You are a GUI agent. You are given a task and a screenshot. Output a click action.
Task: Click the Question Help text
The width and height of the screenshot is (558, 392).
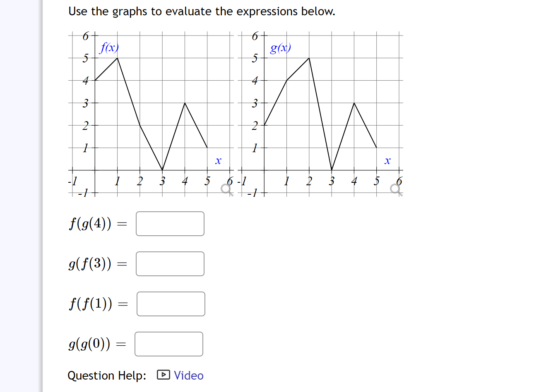(107, 375)
